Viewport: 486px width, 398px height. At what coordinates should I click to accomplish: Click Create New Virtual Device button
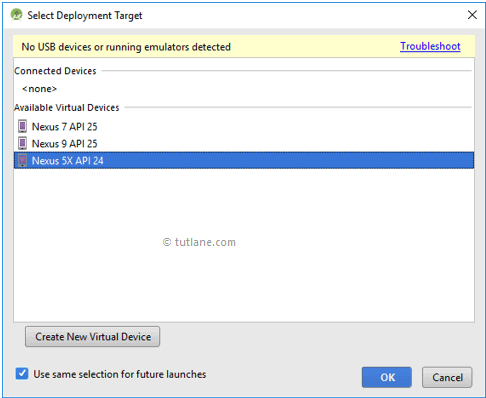pyautogui.click(x=92, y=337)
